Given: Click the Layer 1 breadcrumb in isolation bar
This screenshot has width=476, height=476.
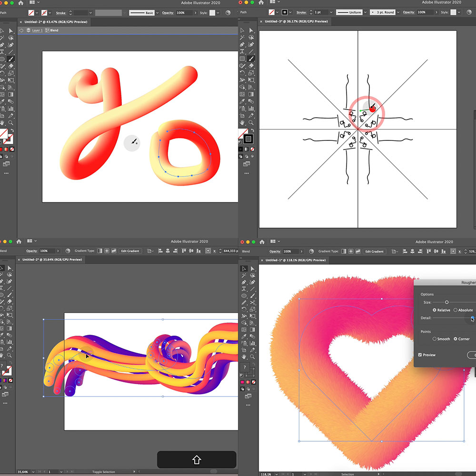Looking at the screenshot, I should (x=37, y=30).
